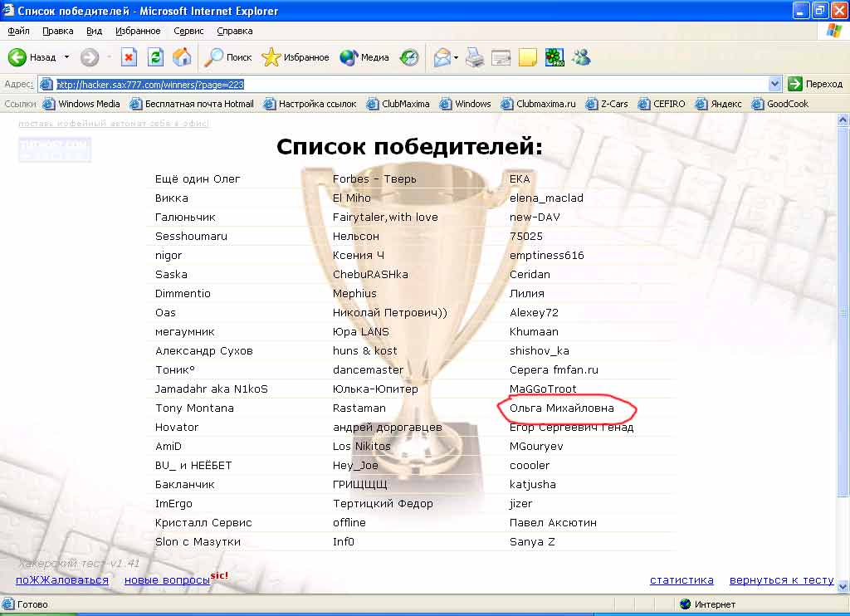The width and height of the screenshot is (850, 616).
Task: Open the Яндекс links bar bookmark
Action: point(719,104)
